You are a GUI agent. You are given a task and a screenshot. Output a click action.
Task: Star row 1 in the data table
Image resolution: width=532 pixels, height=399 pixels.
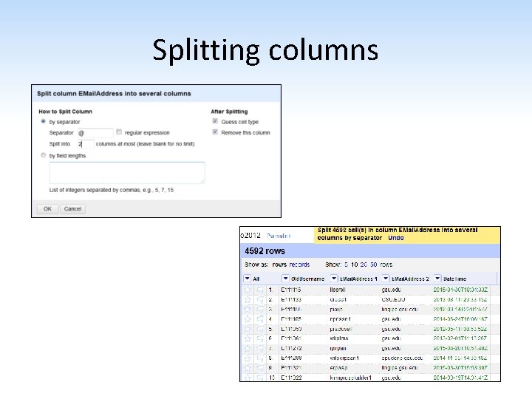point(248,290)
